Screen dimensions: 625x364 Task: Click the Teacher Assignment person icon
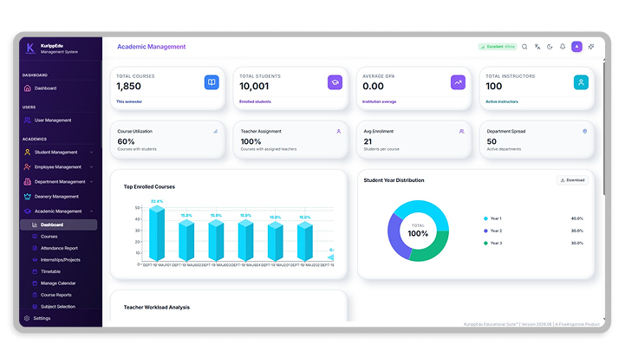coord(338,131)
